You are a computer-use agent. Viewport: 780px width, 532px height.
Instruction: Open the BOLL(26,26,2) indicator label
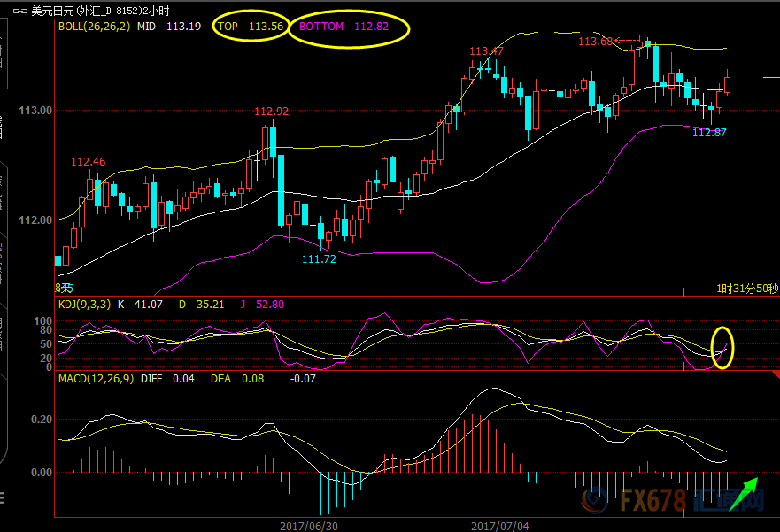[x=94, y=27]
